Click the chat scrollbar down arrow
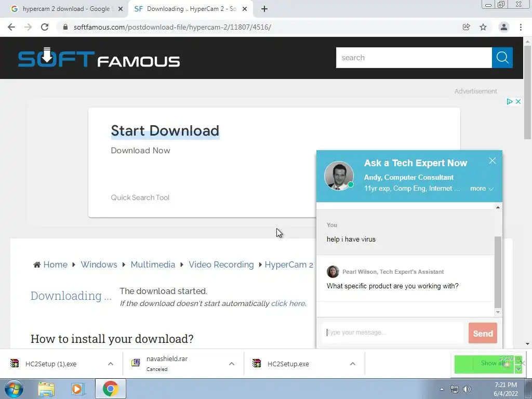 498,312
